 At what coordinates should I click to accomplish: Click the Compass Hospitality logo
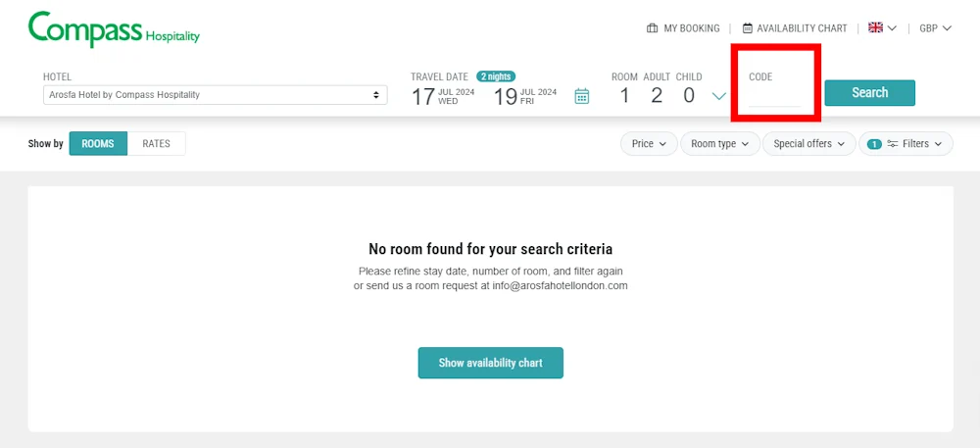(114, 28)
